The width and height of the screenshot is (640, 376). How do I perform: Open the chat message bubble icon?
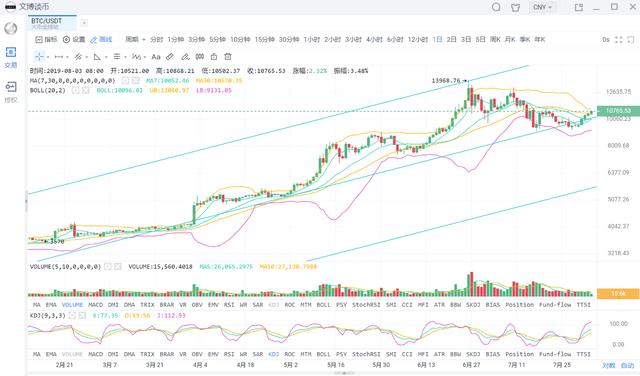click(496, 7)
